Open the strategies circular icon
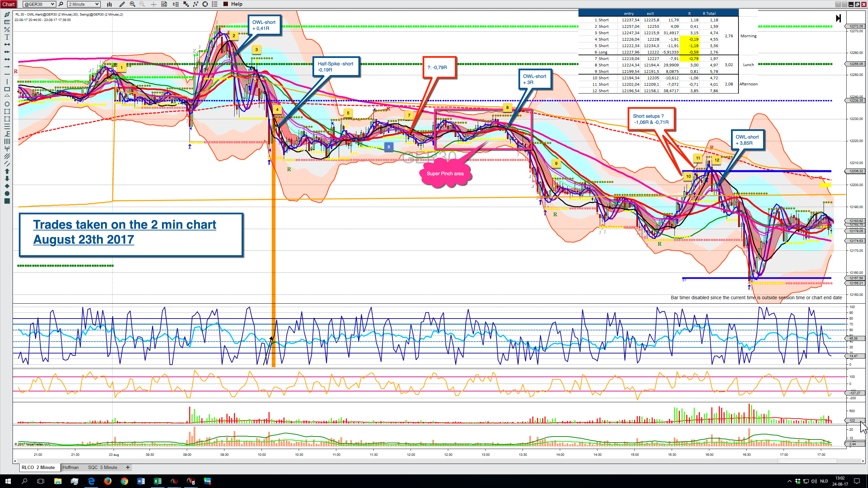The height and width of the screenshot is (488, 868). click(x=205, y=4)
